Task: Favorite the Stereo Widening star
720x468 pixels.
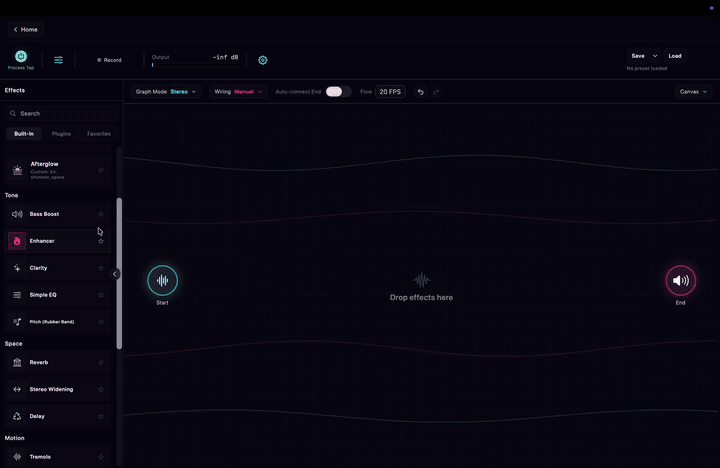Action: pyautogui.click(x=101, y=389)
